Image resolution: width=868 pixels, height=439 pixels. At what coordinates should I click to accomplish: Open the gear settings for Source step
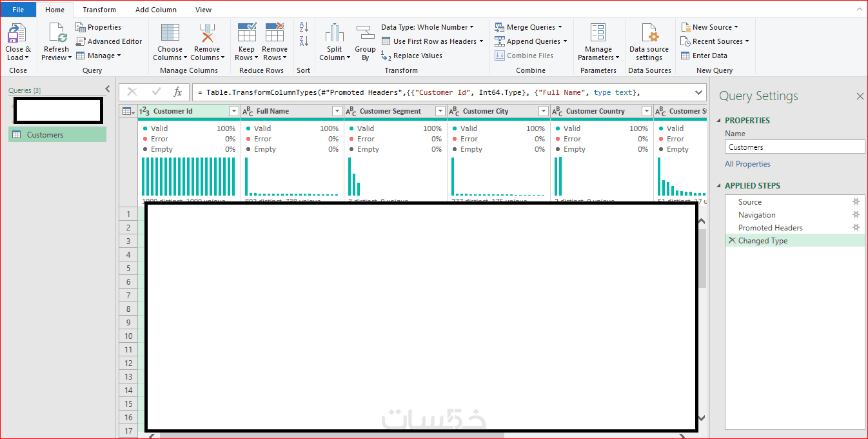[856, 201]
